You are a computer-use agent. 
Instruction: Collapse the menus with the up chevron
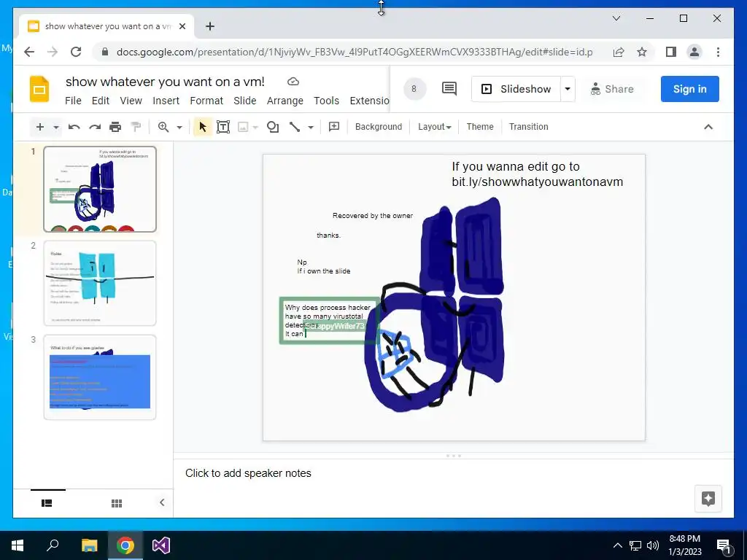[x=708, y=127]
